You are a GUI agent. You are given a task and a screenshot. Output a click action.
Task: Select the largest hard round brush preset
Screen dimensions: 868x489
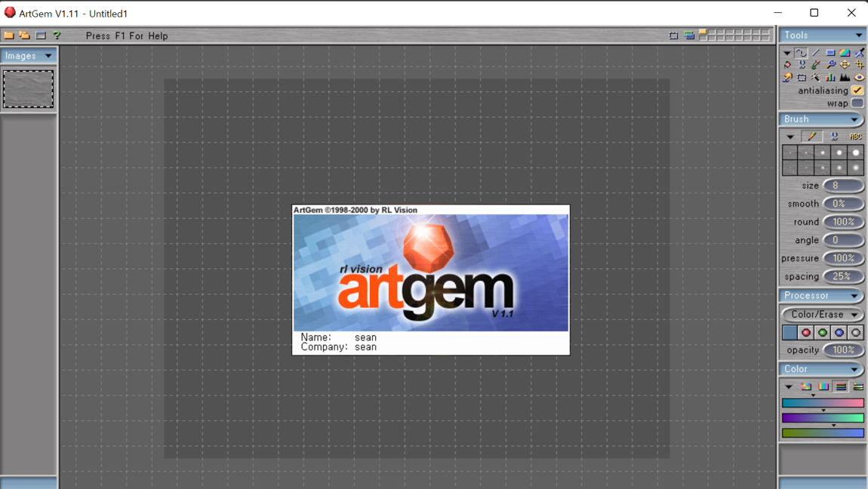click(x=856, y=152)
